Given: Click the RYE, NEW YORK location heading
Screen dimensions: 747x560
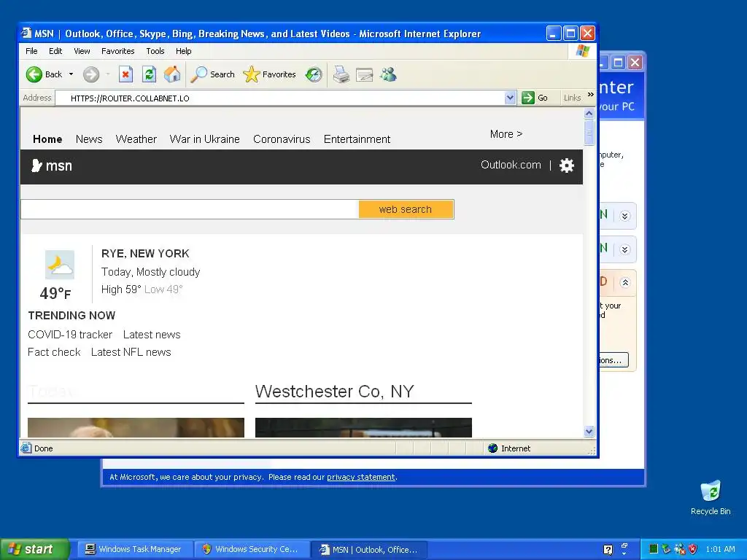Looking at the screenshot, I should [145, 253].
